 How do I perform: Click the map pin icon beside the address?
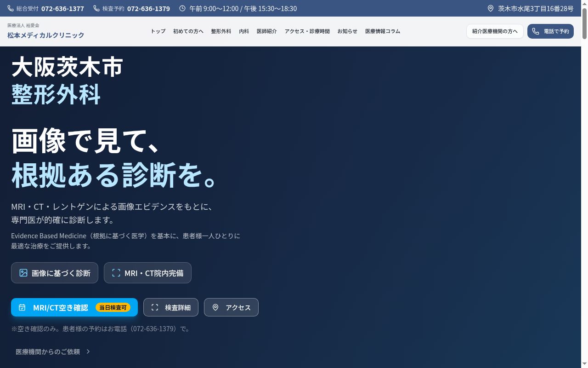[491, 8]
